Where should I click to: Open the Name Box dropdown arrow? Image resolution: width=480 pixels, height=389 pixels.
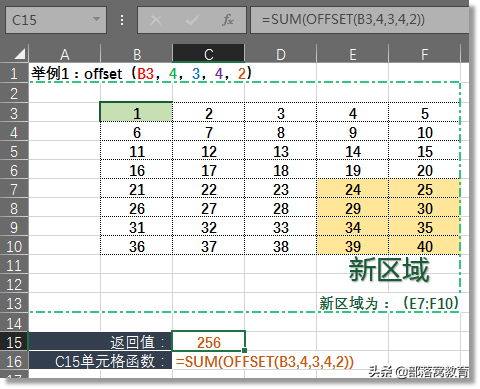pos(96,19)
